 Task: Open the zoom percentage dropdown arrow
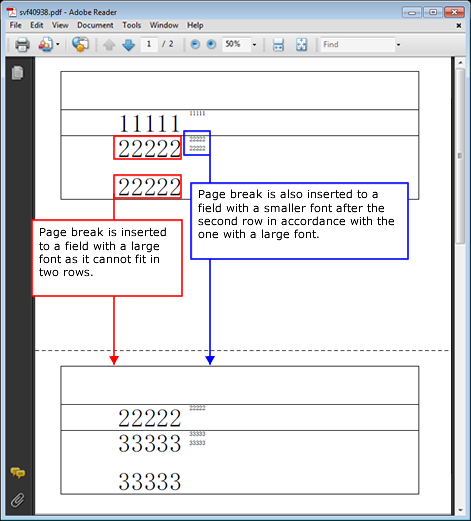[x=255, y=45]
